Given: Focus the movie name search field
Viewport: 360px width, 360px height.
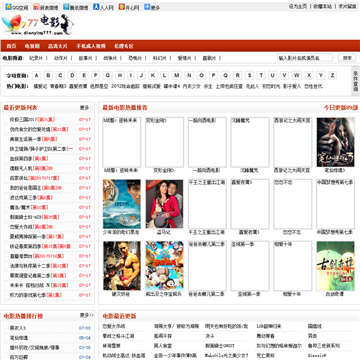Looking at the screenshot, I should click(305, 58).
